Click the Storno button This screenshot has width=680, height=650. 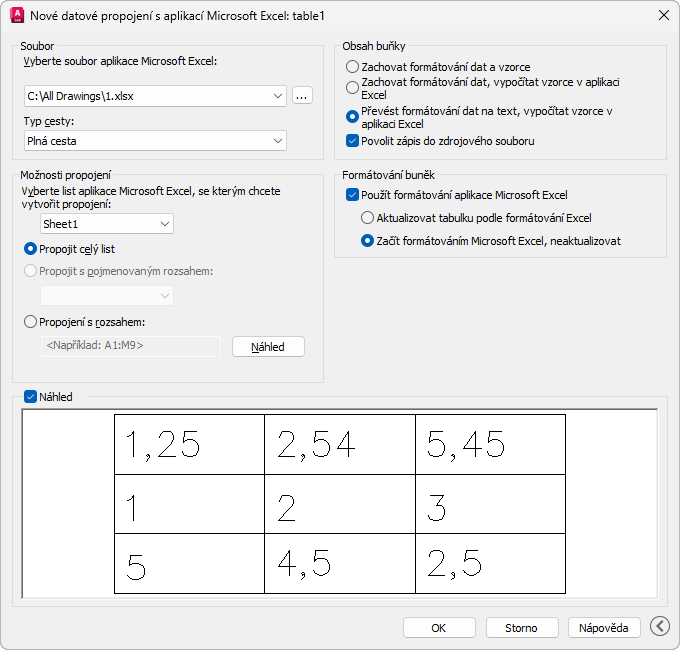click(x=522, y=627)
